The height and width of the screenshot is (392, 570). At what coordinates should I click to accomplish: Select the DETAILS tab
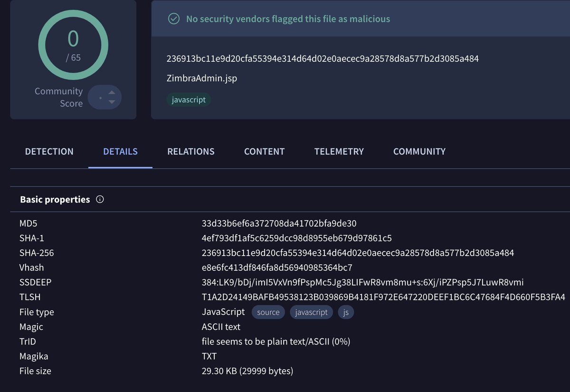pos(120,152)
